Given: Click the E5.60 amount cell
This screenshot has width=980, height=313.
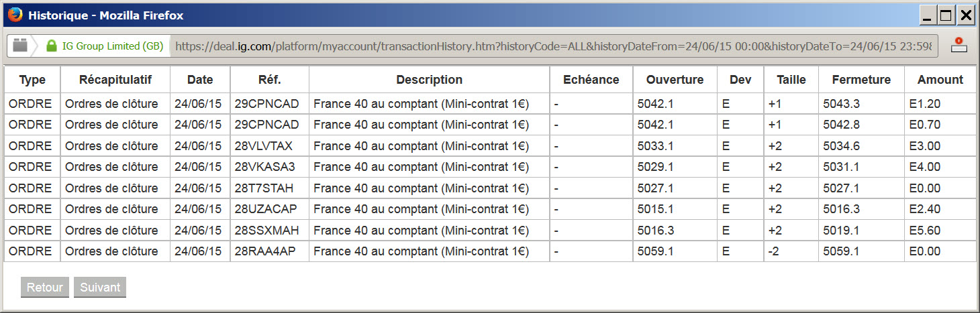Looking at the screenshot, I should coord(924,230).
